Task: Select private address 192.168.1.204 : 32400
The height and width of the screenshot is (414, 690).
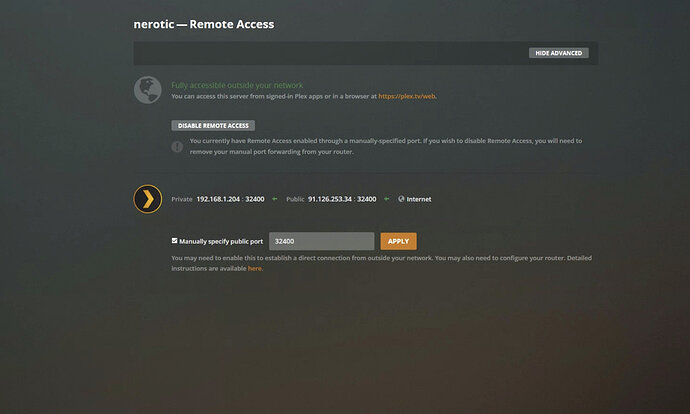Action: [230, 199]
